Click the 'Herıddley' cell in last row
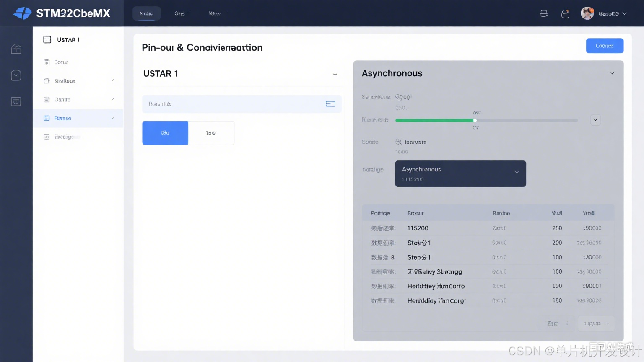 click(x=436, y=301)
